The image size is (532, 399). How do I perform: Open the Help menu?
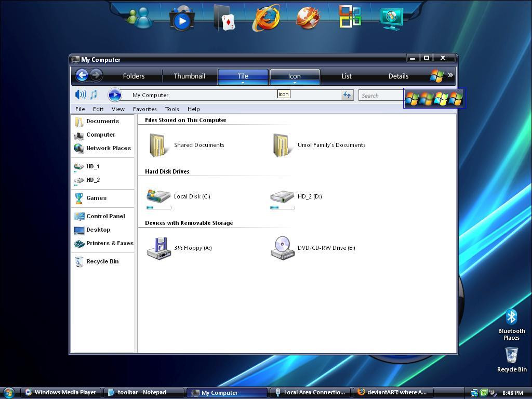(x=193, y=109)
